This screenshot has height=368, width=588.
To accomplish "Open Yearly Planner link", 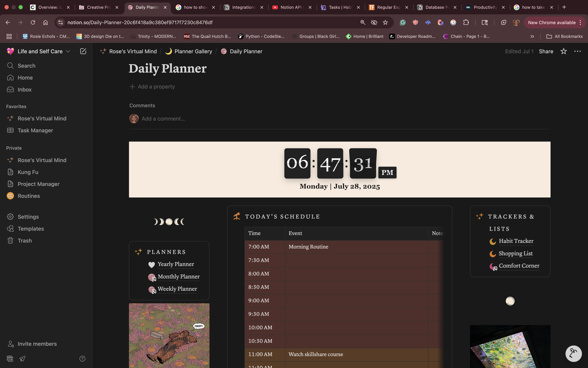I will click(176, 264).
